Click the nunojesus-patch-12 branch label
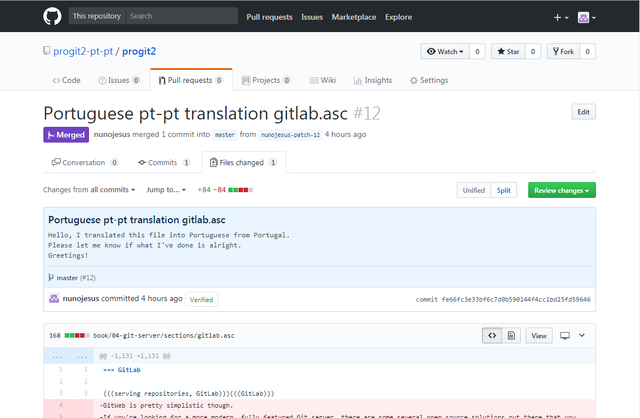 point(290,135)
